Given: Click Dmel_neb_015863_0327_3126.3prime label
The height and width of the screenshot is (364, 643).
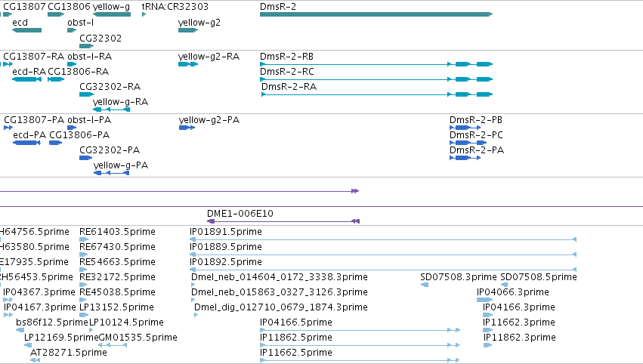Looking at the screenshot, I should point(280,292).
